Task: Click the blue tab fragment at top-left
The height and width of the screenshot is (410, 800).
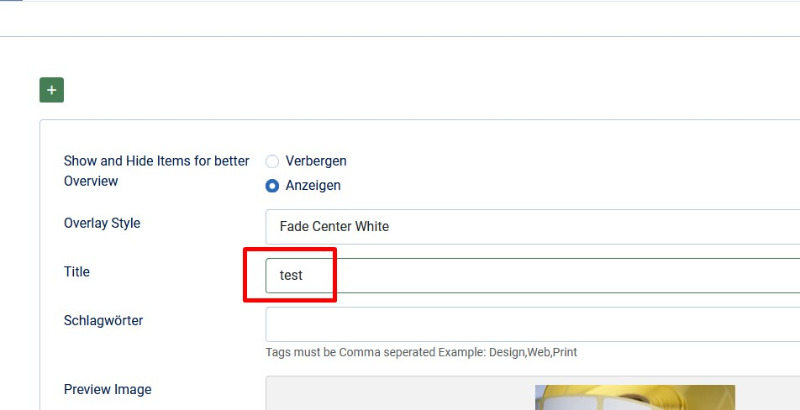Action: coord(11,1)
